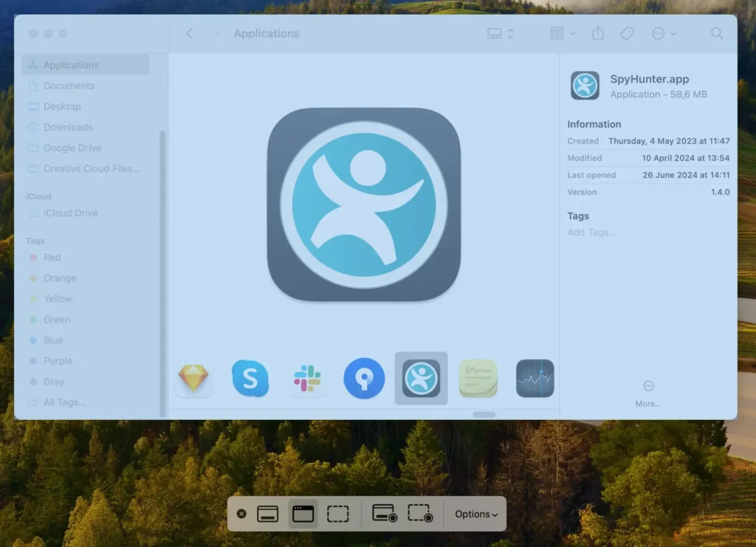Select the Slack app thumbnail
This screenshot has width=756, height=547.
click(307, 378)
